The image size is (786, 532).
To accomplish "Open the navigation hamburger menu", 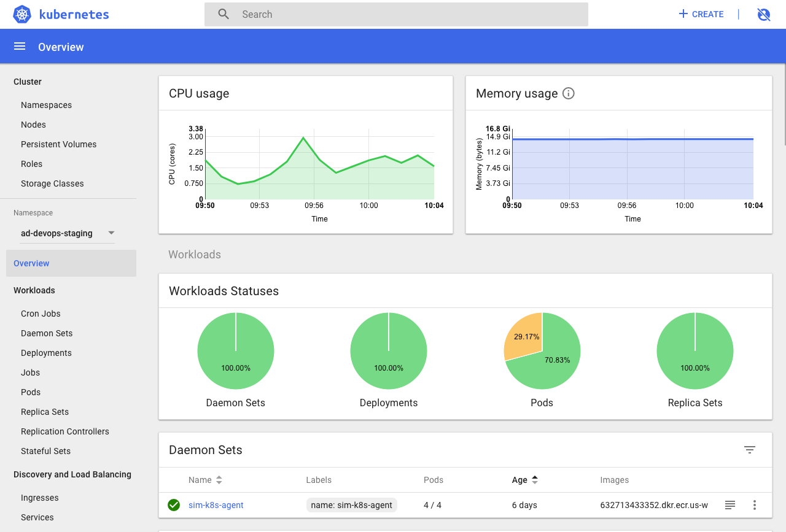I will click(19, 47).
